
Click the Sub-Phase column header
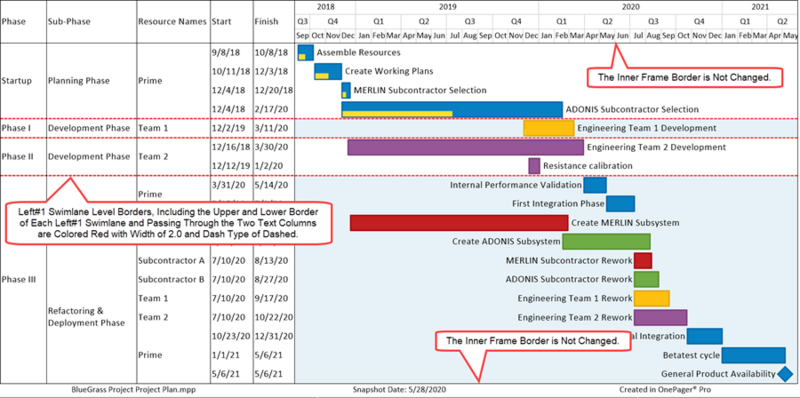point(68,22)
